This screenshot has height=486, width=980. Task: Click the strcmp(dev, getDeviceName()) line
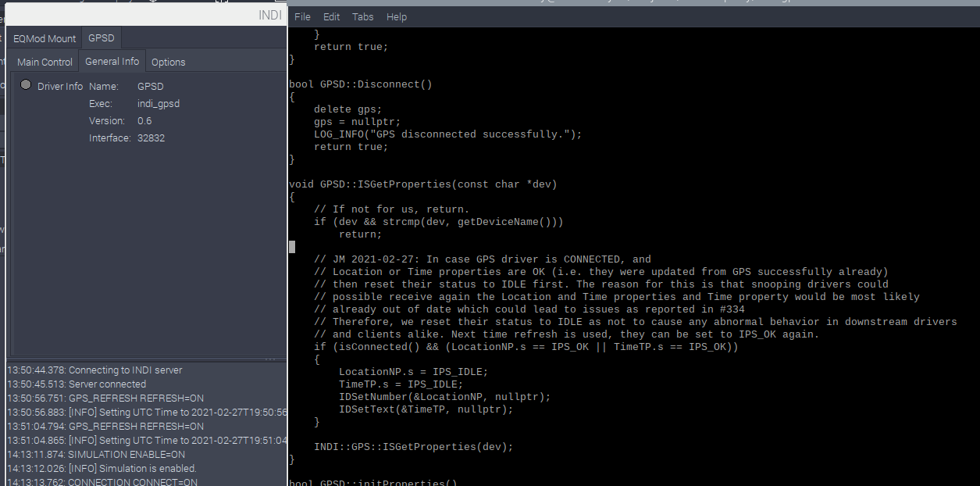pyautogui.click(x=439, y=222)
